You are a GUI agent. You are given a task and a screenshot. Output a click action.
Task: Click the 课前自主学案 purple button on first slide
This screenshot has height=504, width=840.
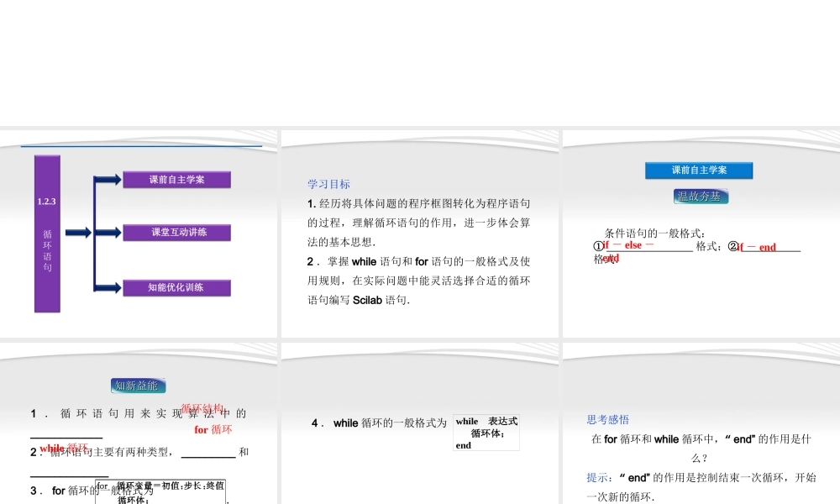[176, 180]
